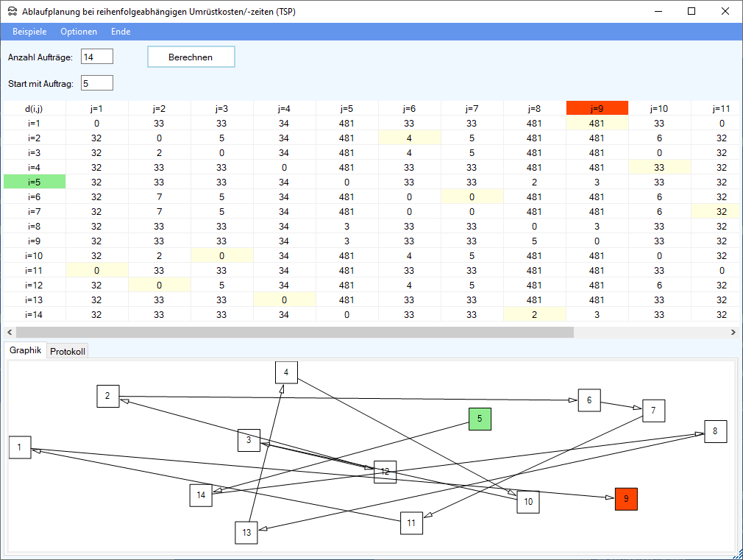Click the application icon in title bar
743x560 pixels.
[x=12, y=12]
